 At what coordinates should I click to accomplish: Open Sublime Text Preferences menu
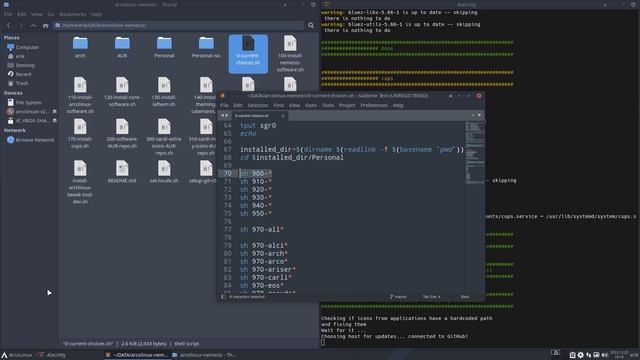[374, 105]
